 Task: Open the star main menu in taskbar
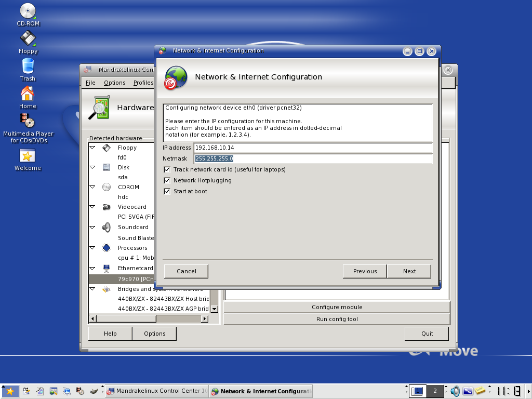10,391
